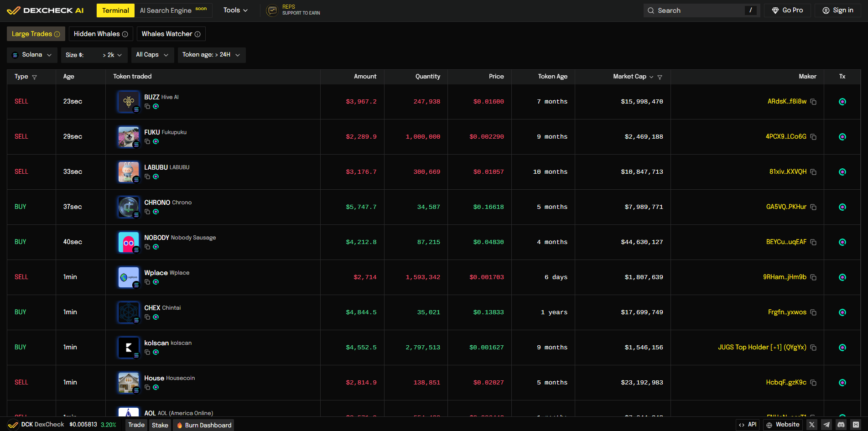Copy the Maker address for the LABUBU trade

tap(814, 171)
